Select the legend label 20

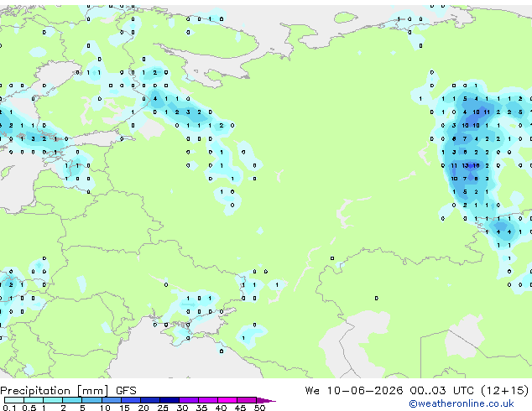click(143, 408)
